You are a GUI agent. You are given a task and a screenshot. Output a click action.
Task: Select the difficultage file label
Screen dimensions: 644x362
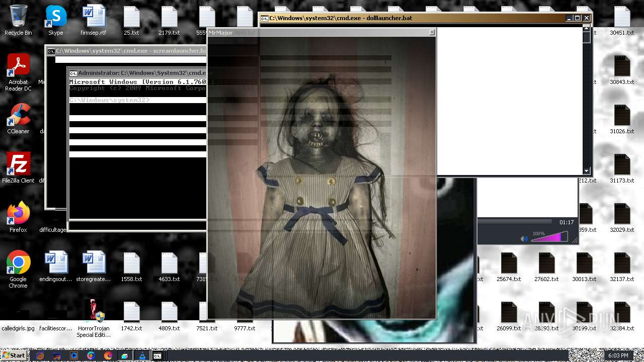click(53, 230)
